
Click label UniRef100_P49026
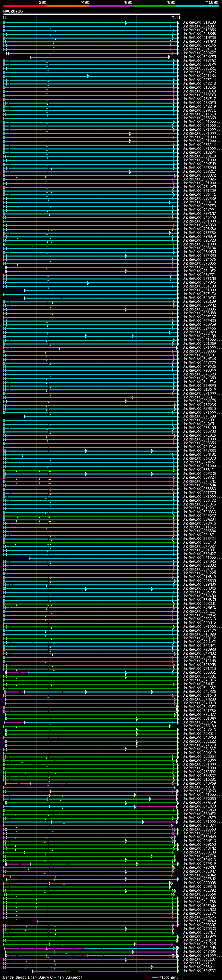[199, 367]
